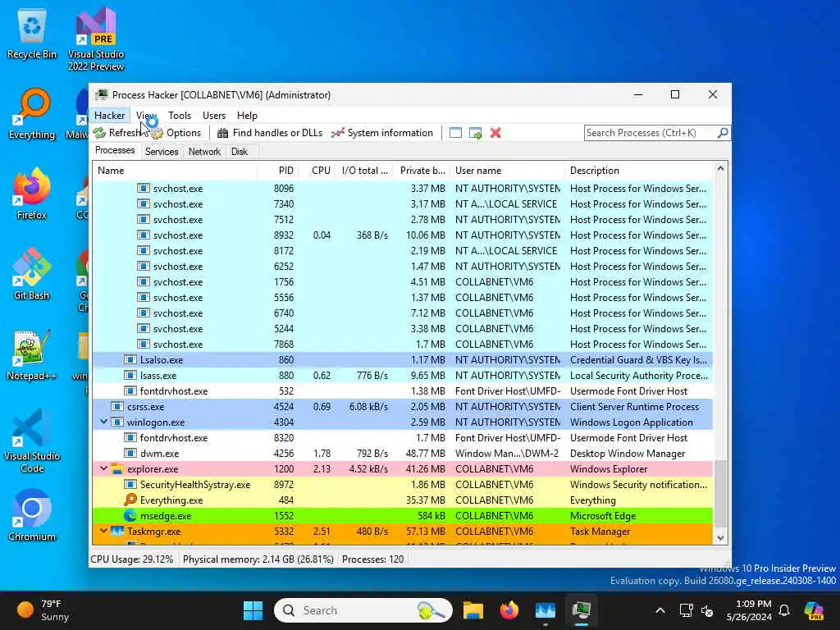Click the find window and thread icon

(x=475, y=133)
